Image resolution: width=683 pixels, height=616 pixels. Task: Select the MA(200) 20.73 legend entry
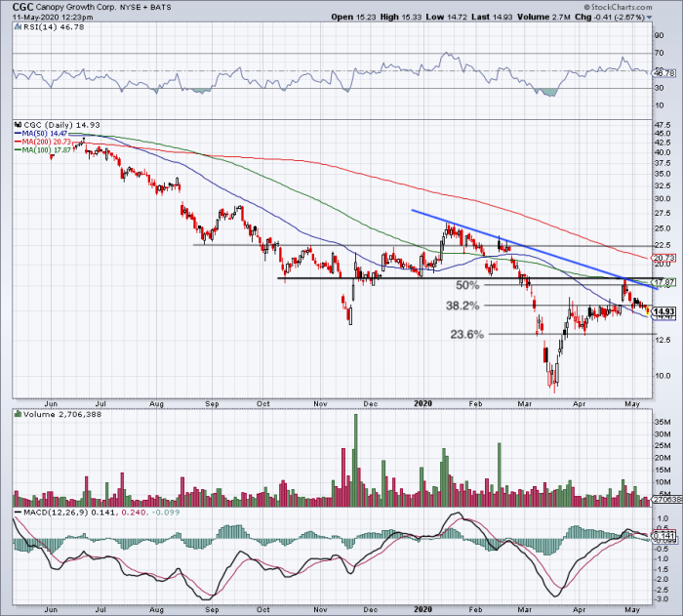43,142
